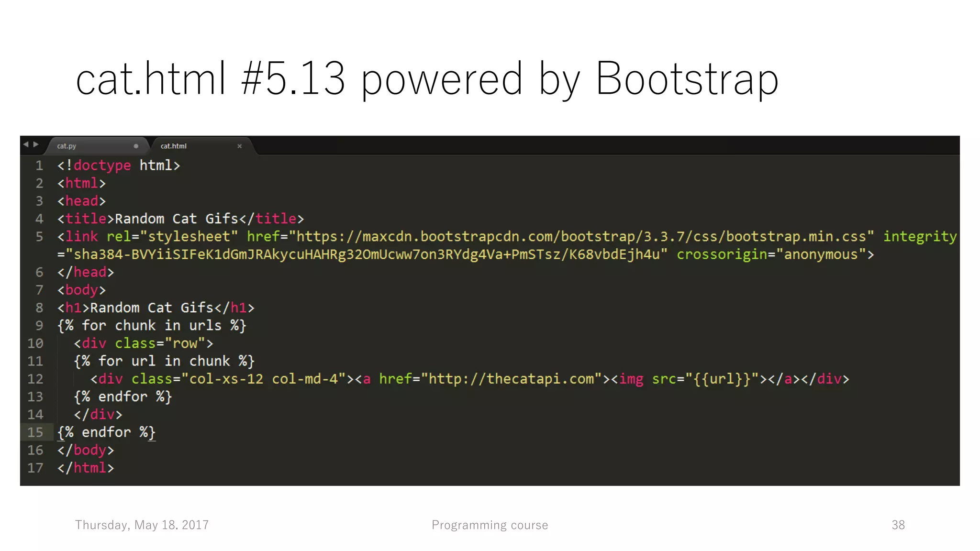The image size is (980, 551).
Task: Click line number 1 in gutter
Action: tap(39, 165)
